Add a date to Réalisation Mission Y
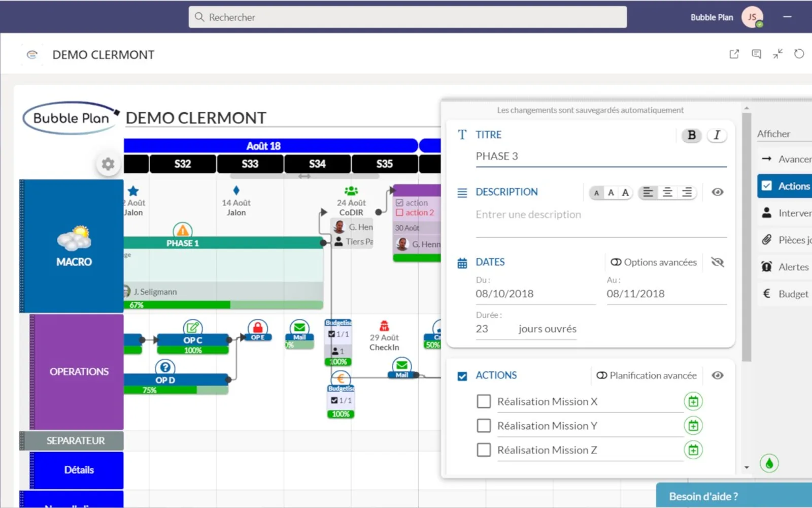The width and height of the screenshot is (812, 508). pos(693,426)
